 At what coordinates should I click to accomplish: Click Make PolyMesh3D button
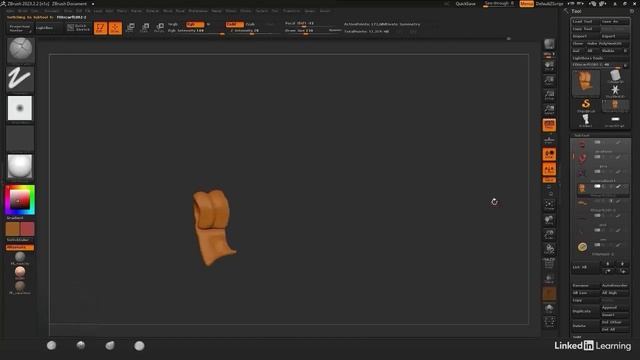click(x=607, y=44)
